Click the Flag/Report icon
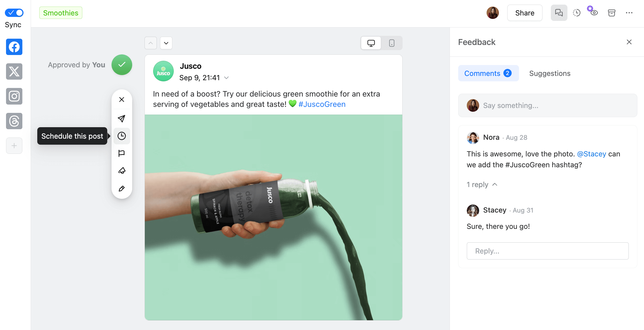This screenshot has width=644, height=330. pos(122,153)
